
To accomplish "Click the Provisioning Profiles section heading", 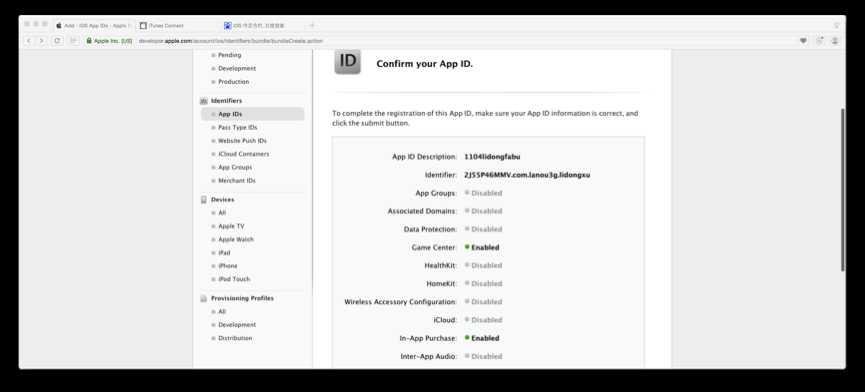I will point(242,298).
